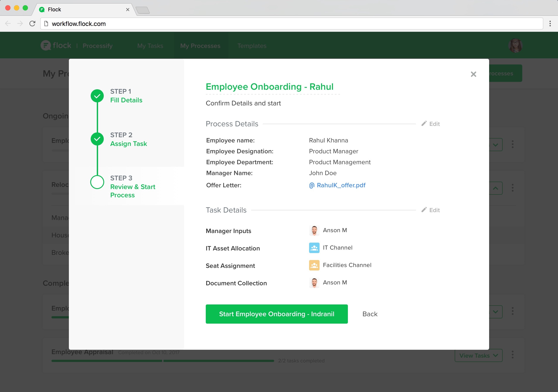
Task: Switch to the My Tasks tab
Action: click(150, 46)
